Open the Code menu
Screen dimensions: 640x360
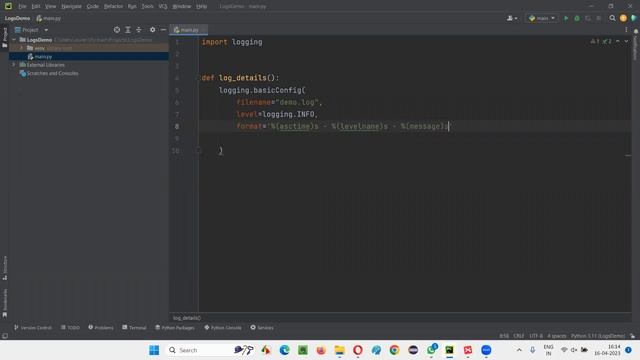pos(93,7)
